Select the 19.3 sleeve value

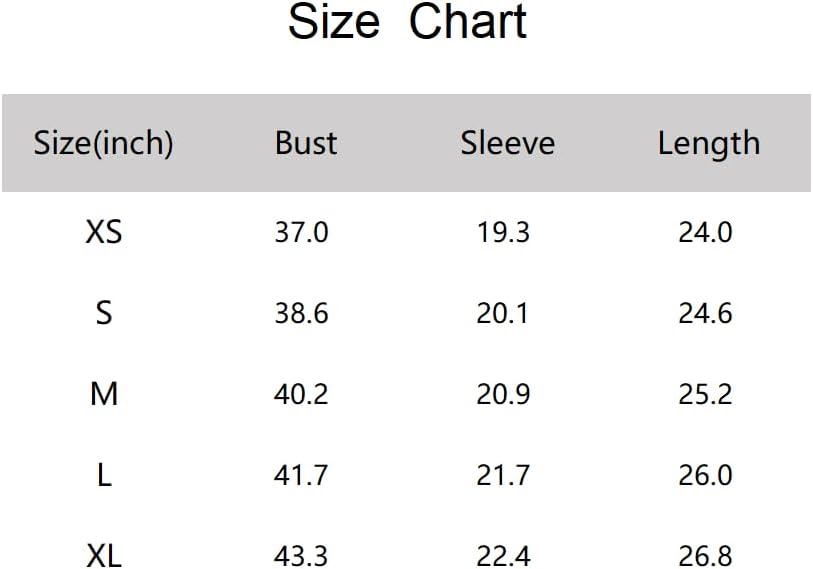(503, 232)
